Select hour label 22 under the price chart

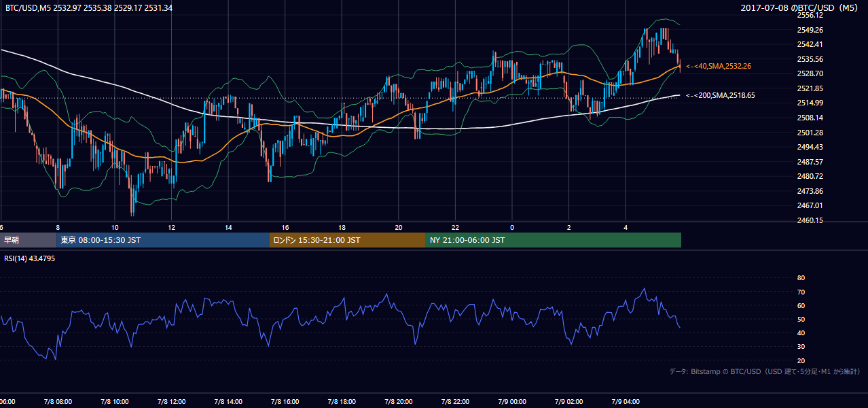click(455, 227)
